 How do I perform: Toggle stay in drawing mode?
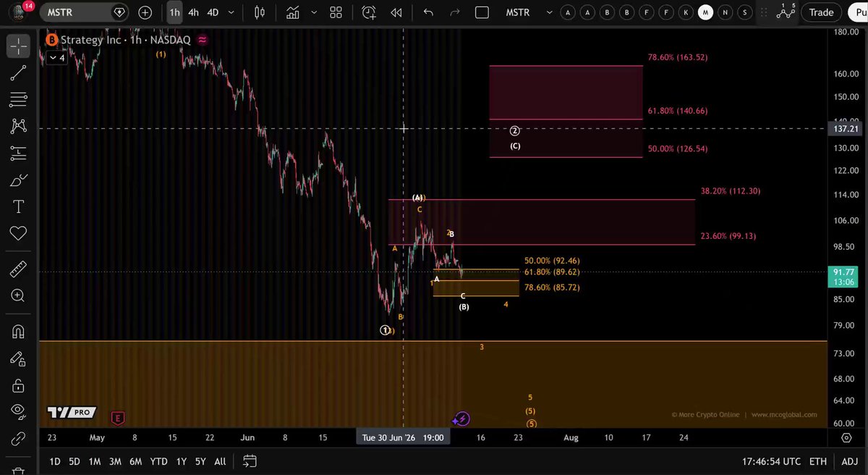(18, 359)
